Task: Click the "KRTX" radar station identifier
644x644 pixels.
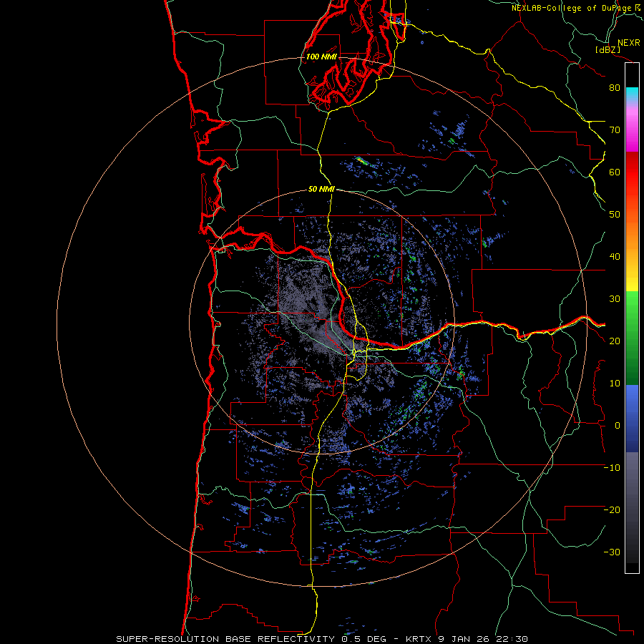Action: pos(419,639)
